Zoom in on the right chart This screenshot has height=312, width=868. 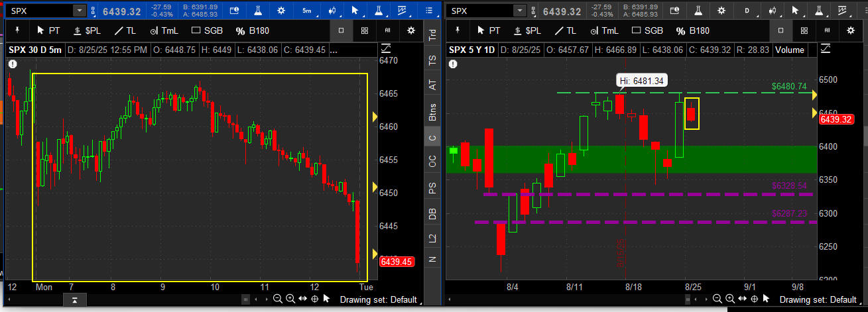tap(731, 299)
